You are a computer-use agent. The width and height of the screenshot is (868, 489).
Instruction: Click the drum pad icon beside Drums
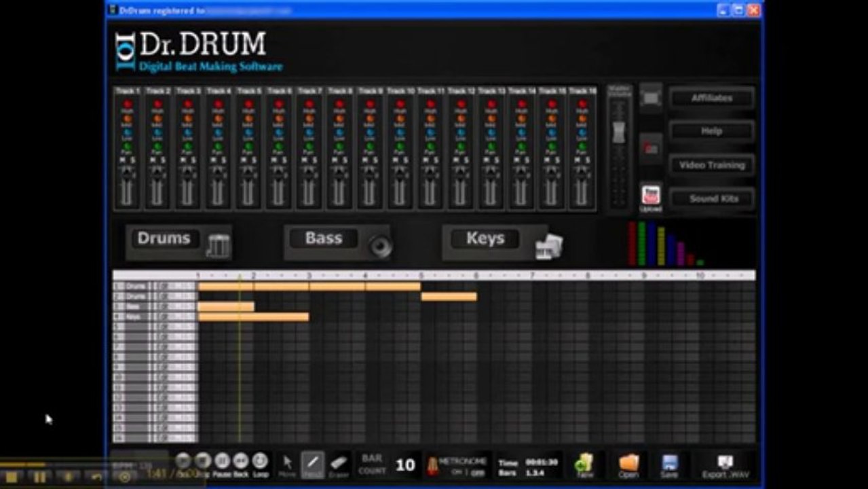coord(218,245)
